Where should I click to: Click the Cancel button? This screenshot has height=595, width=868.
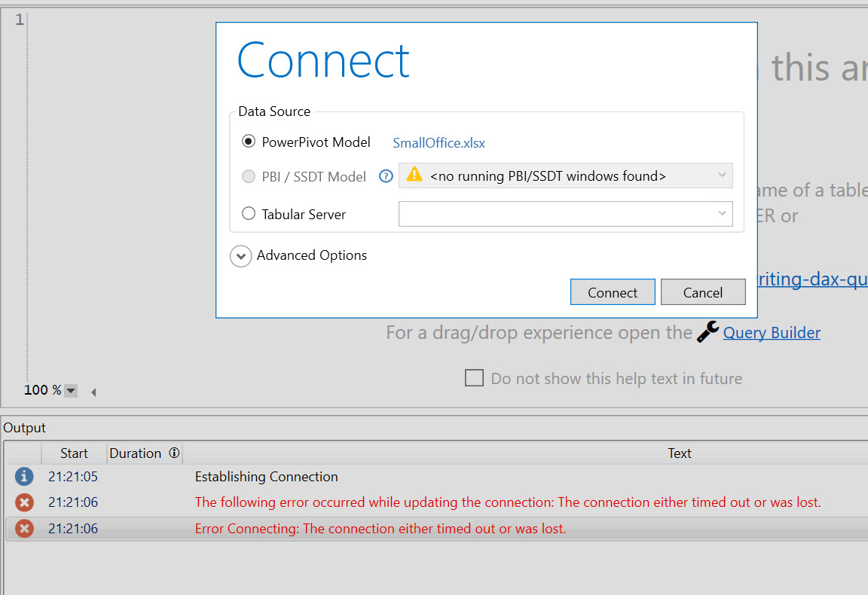pos(702,291)
